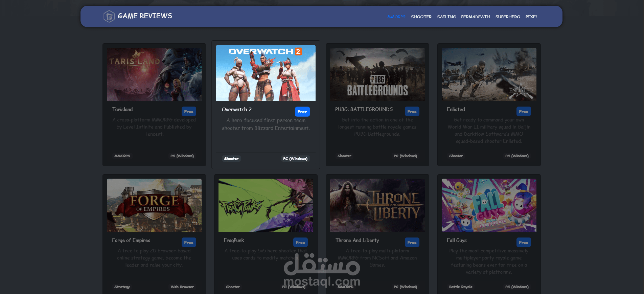Select the PUBG: BATTLEGROUNDS card title

(x=364, y=109)
